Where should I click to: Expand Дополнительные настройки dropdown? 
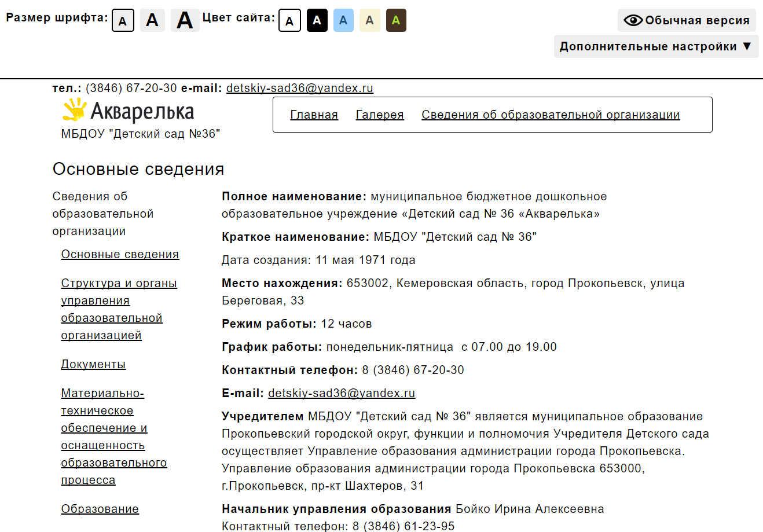[656, 46]
